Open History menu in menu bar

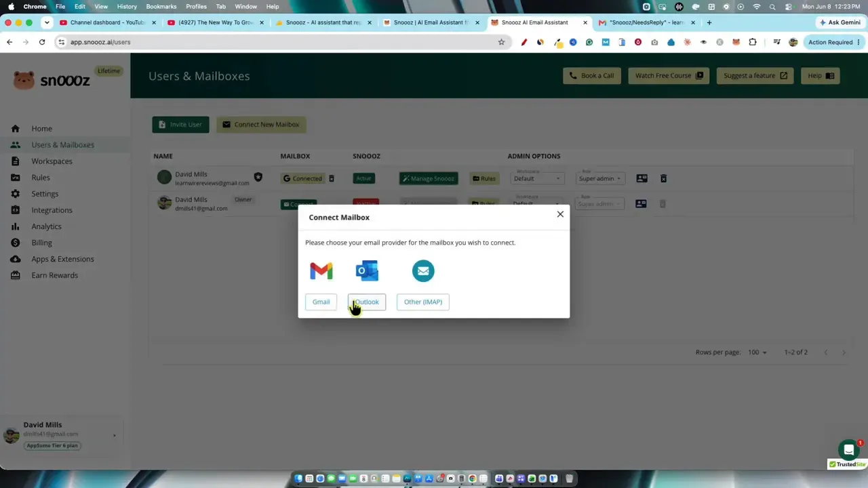coord(127,6)
